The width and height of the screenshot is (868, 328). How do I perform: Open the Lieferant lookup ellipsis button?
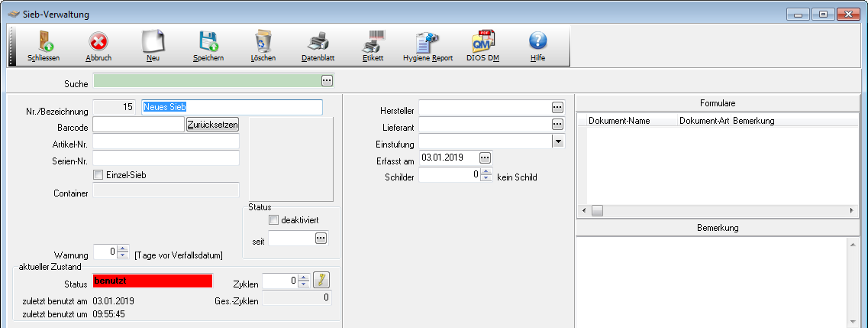point(557,124)
